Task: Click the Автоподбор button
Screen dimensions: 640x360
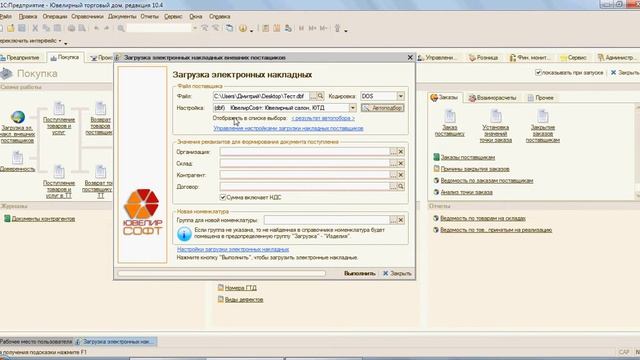Action: point(382,108)
